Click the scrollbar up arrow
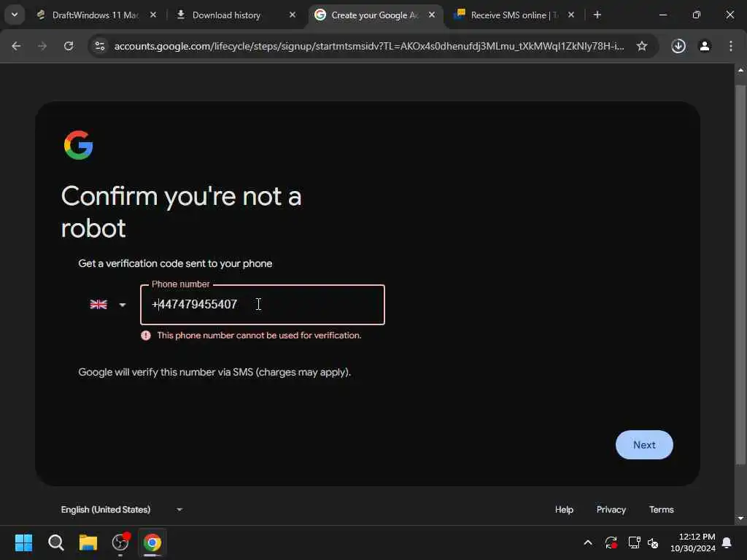 click(x=740, y=70)
